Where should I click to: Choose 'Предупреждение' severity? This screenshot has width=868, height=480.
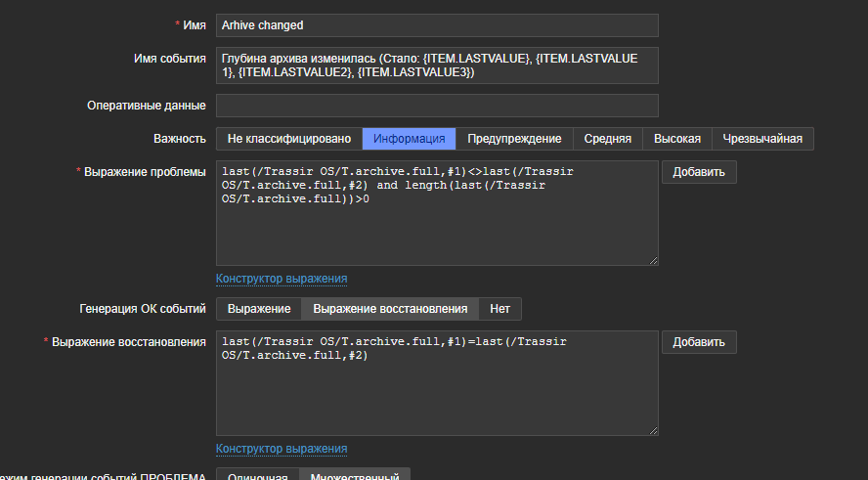pyautogui.click(x=514, y=139)
